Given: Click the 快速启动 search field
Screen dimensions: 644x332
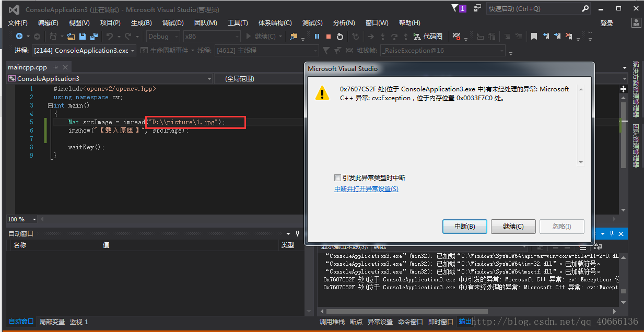Looking at the screenshot, I should pos(538,9).
